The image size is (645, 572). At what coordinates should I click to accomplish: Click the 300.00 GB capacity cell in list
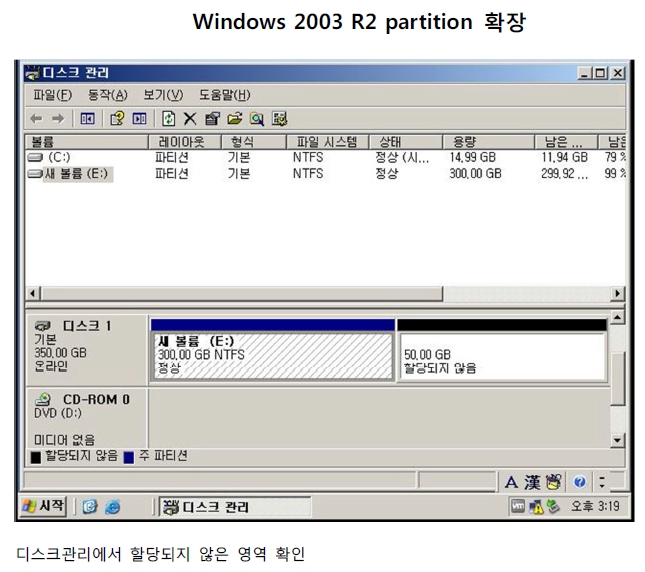click(475, 174)
